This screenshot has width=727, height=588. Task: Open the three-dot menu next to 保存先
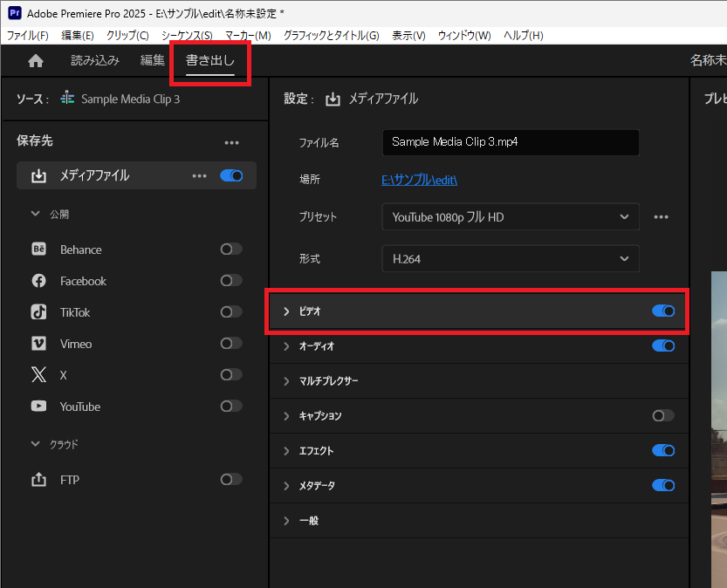(x=231, y=142)
